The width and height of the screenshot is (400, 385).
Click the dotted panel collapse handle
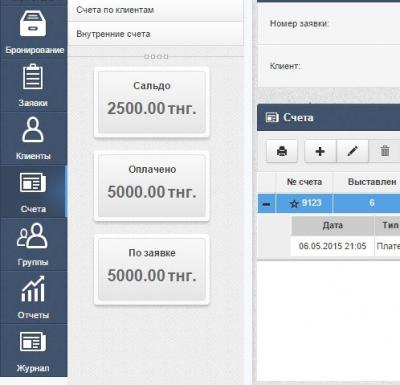coord(156,57)
